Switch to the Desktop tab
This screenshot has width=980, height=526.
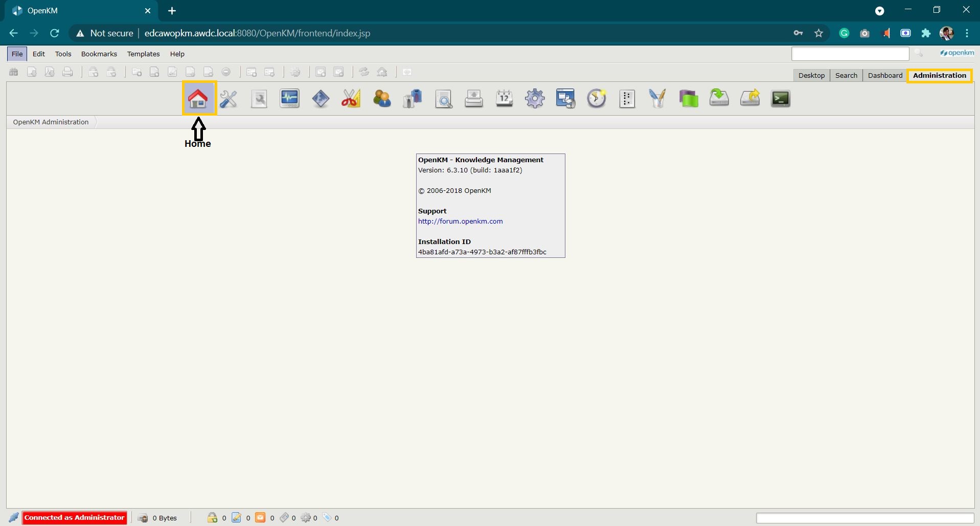pos(812,75)
